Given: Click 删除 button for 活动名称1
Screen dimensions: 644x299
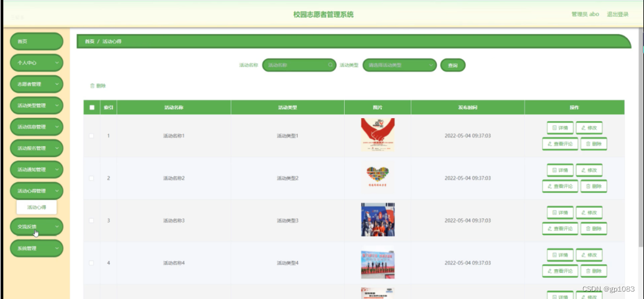Looking at the screenshot, I should (594, 144).
